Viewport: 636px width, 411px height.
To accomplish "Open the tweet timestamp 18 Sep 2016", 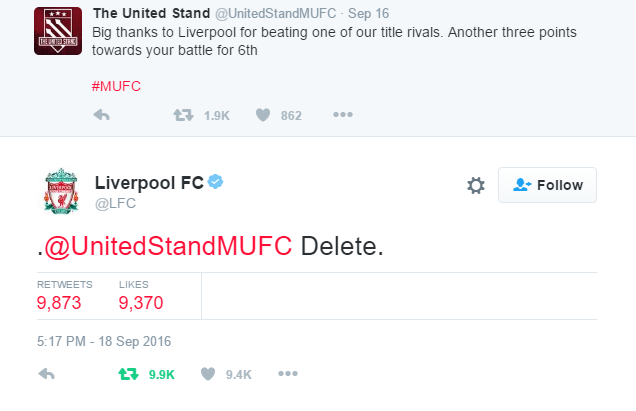I will (104, 341).
